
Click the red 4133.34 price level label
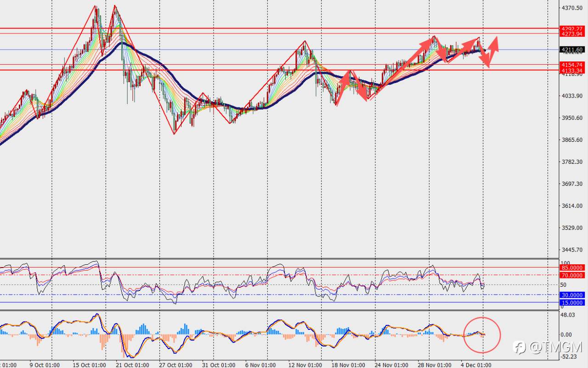572,71
